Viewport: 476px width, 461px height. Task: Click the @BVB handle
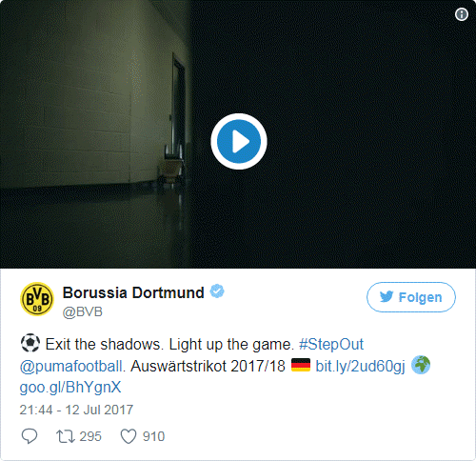pyautogui.click(x=83, y=312)
